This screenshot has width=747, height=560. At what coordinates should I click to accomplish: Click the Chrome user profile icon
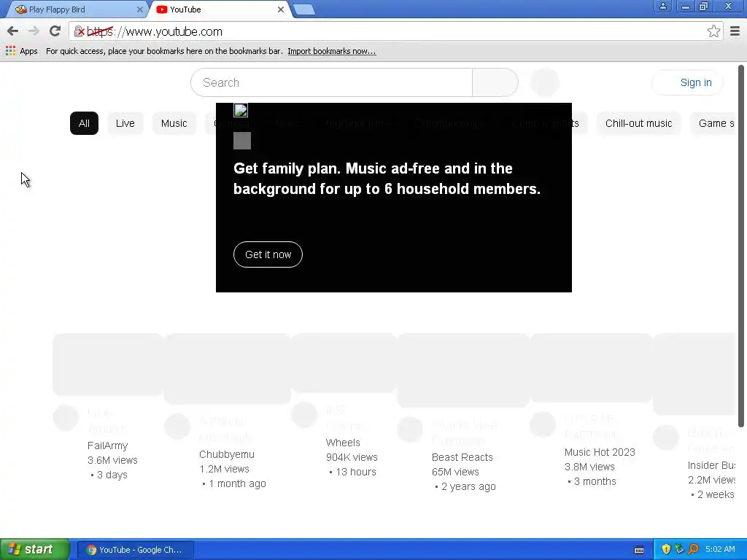pos(662,6)
